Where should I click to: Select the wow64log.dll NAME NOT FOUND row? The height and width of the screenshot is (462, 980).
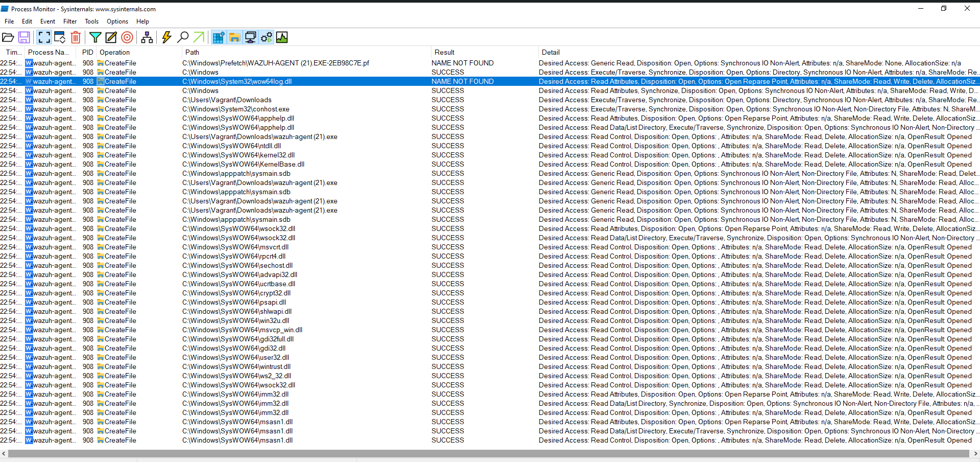coord(306,81)
